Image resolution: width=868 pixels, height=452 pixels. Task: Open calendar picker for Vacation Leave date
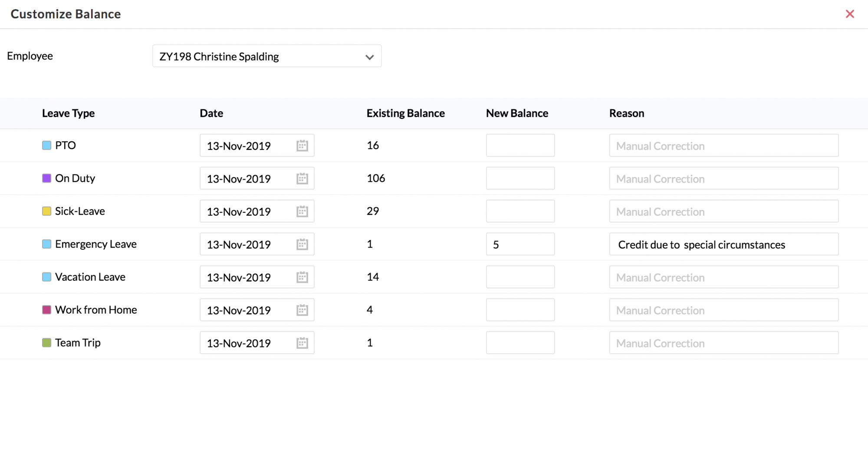coord(302,277)
